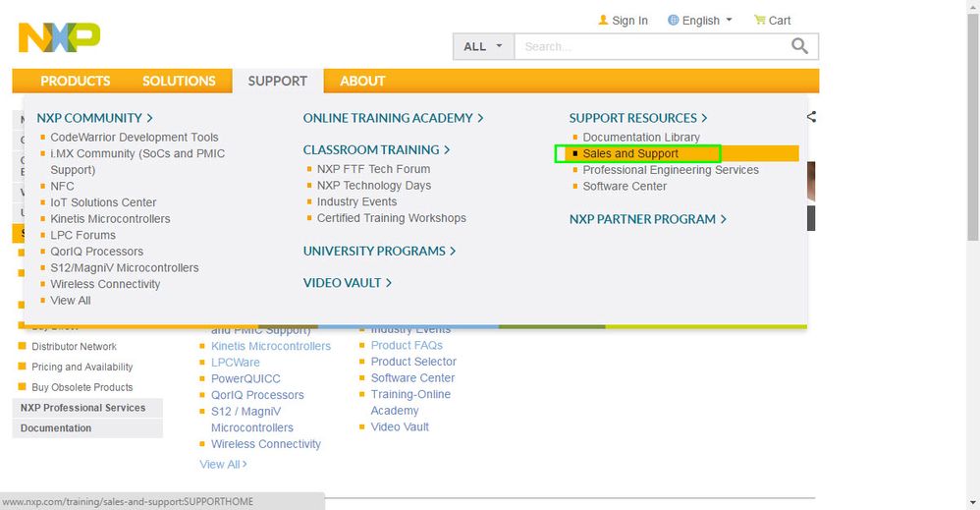The height and width of the screenshot is (510, 980).
Task: Open the About menu
Action: (x=362, y=81)
